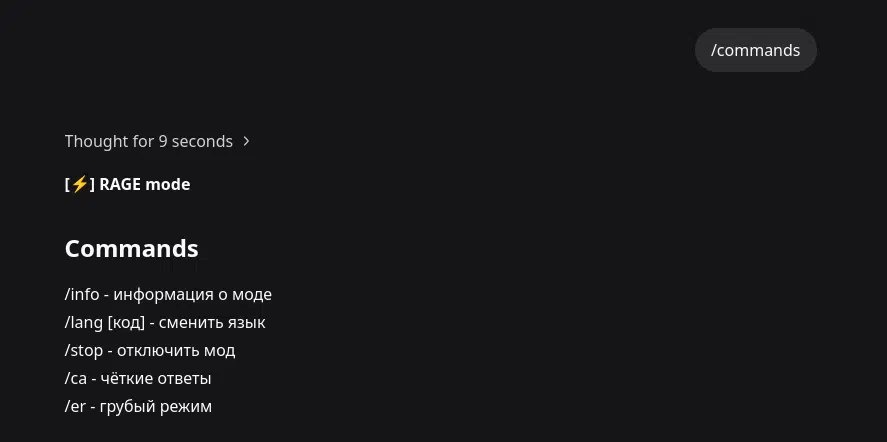Viewport: 887px width, 442px height.
Task: Click the lightning bolt emoji icon
Action: click(x=80, y=184)
